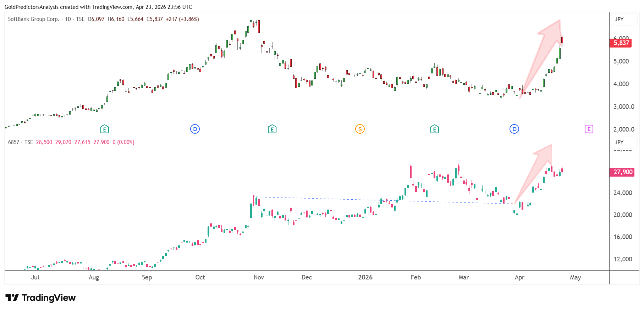Click the 3,000.0 price axis label
Screen dimensions: 644x311
[x=624, y=107]
